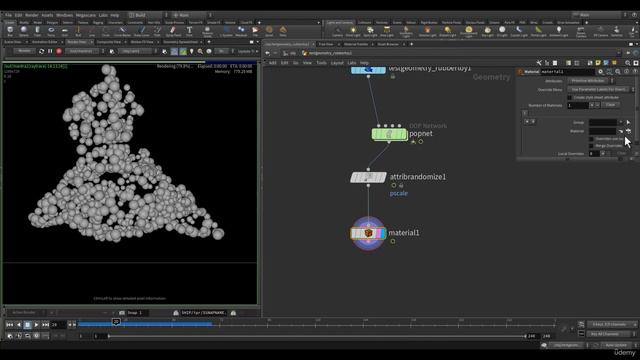Select the Font shelf tool

[x=189, y=31]
